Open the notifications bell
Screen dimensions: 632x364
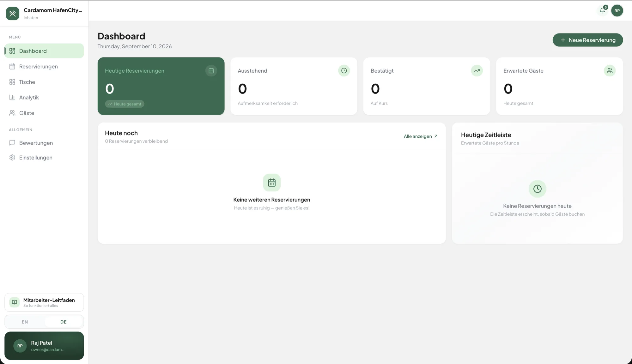point(602,11)
